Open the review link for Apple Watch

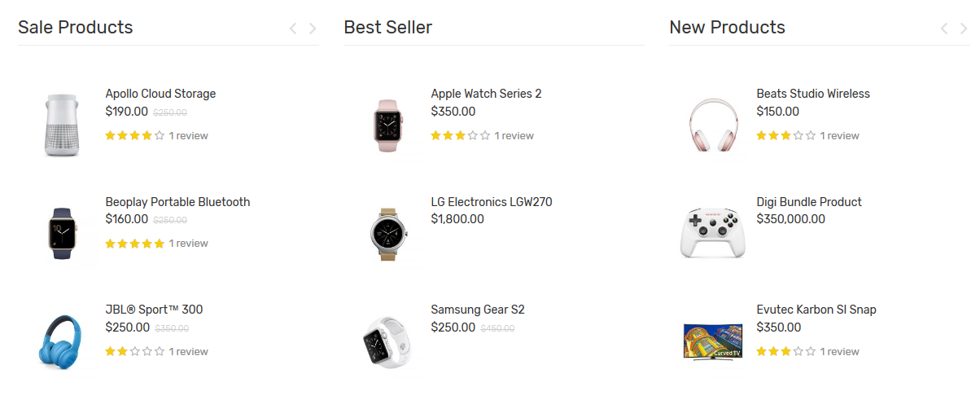[x=514, y=136]
